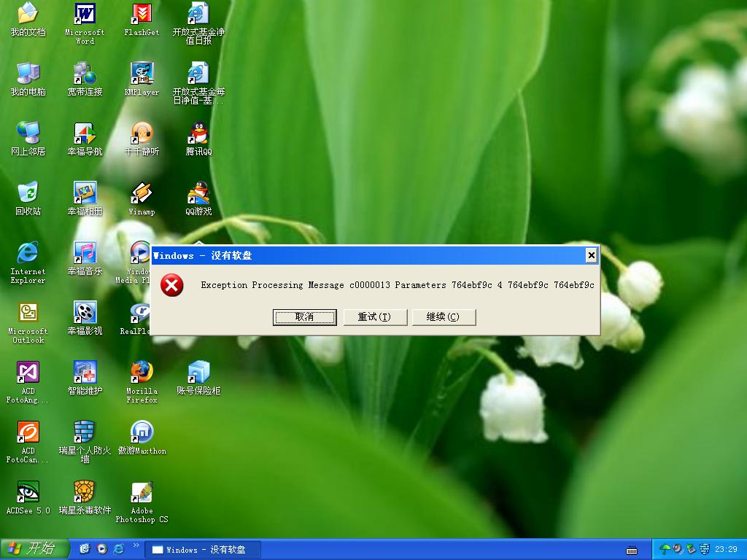
Task: Open the 幸福导航 desktop shortcut
Action: (85, 139)
